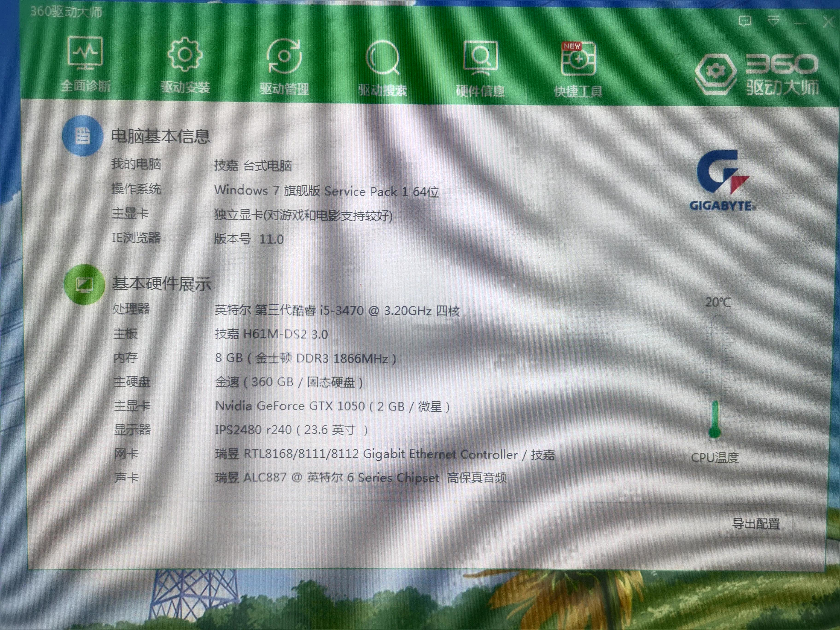Click the 技嘉 H61M-DS2 motherboard entry
This screenshot has height=630, width=840.
[x=272, y=334]
